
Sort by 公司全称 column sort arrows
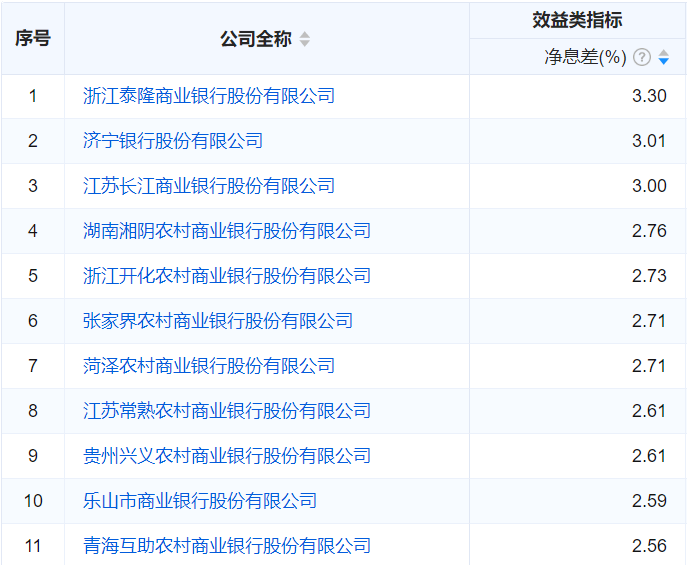tap(305, 39)
